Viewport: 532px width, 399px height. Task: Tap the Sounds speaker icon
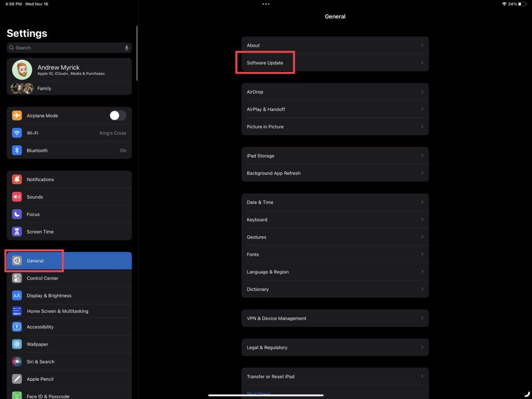point(17,197)
